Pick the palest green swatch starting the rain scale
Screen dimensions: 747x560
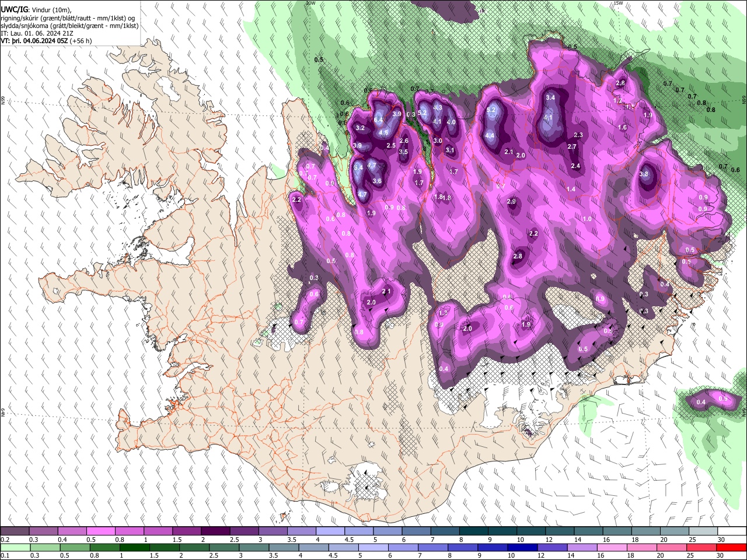[15, 547]
